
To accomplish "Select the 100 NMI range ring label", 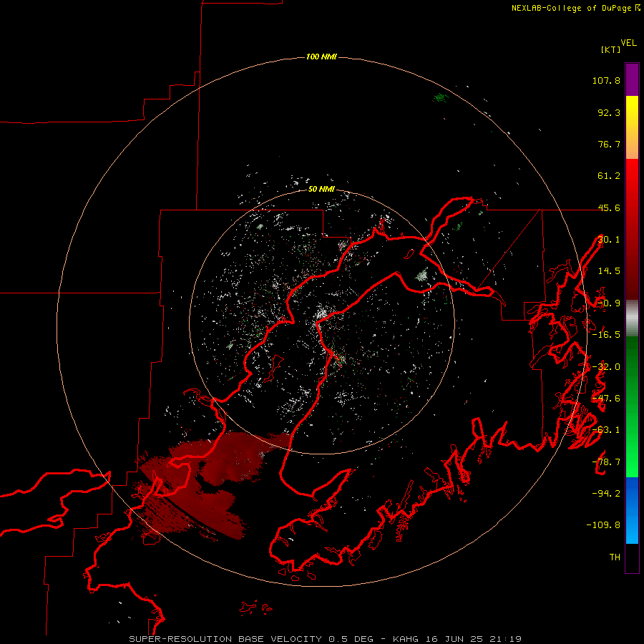I will 321,57.
